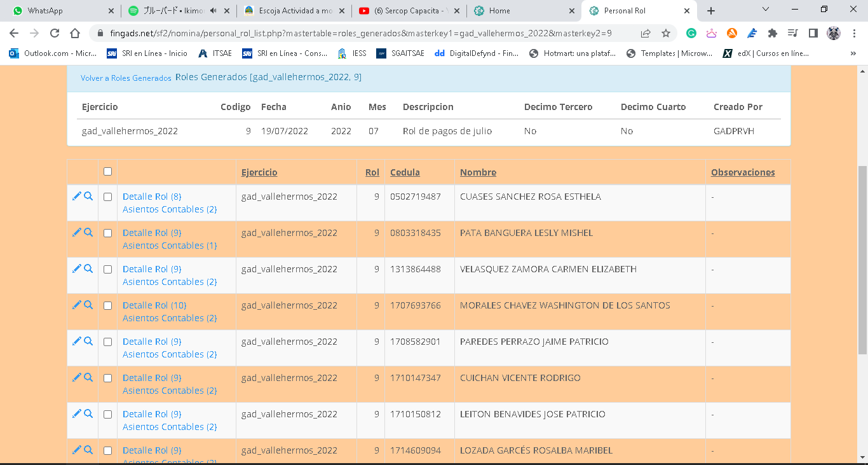Edit the VELASQUEZ ZAMORA CARMEN ELIZABETH row
Screen dimensions: 868x465
(76, 269)
